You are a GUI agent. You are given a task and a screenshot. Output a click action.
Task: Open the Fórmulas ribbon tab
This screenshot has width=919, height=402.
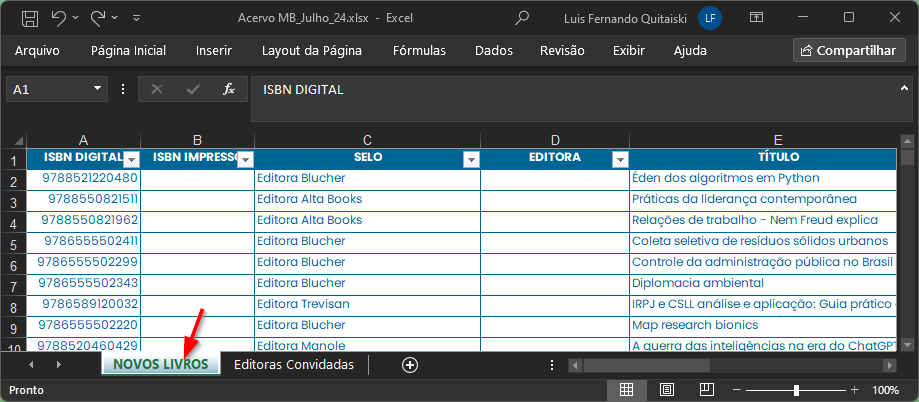(x=419, y=50)
